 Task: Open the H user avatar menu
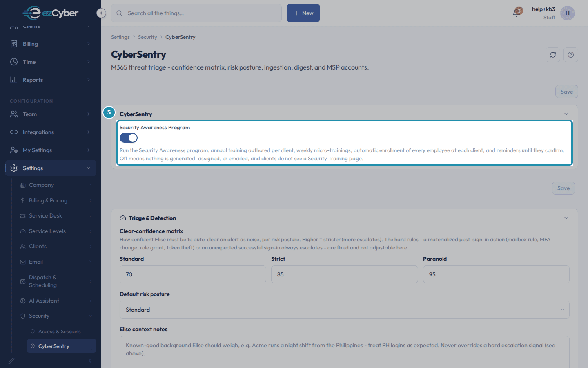(x=568, y=13)
